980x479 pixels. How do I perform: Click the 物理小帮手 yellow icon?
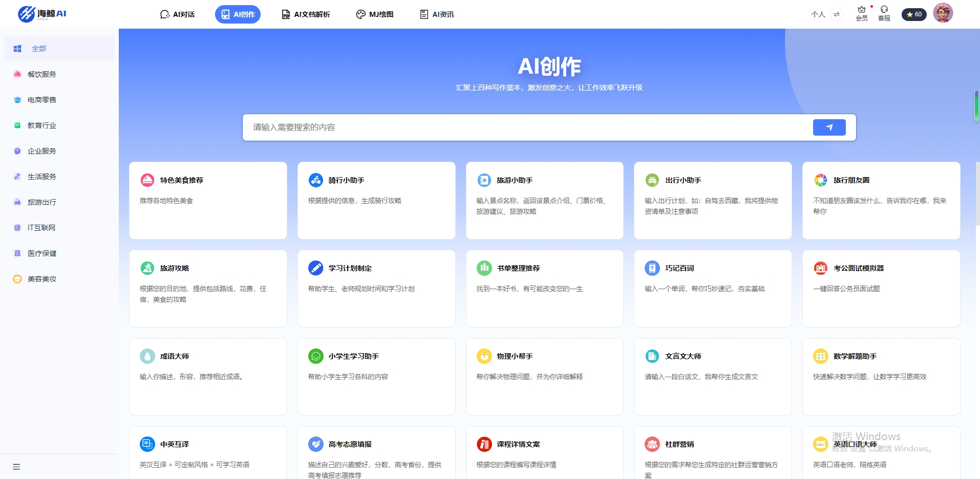tap(484, 356)
